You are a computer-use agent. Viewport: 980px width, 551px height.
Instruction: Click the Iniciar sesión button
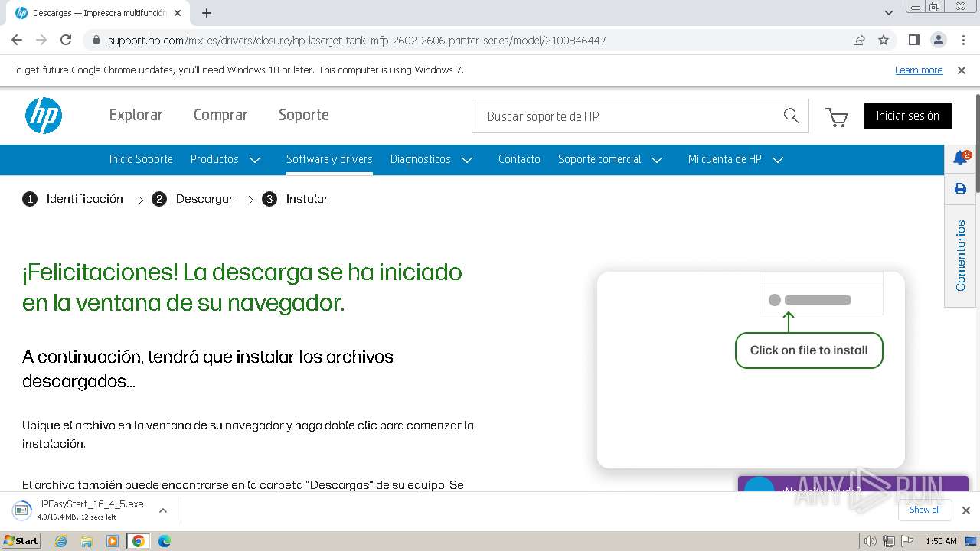[907, 116]
